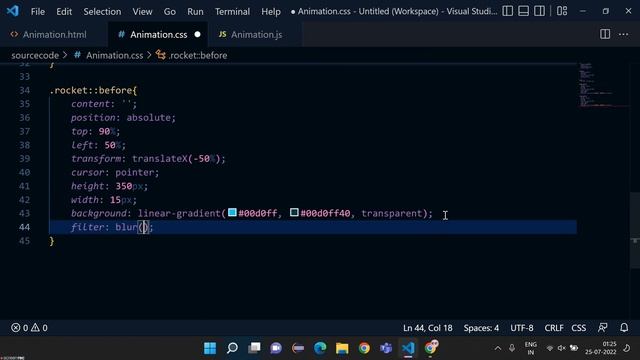Viewport: 640px width, 360px height.
Task: Change end of line sequence CRLF
Action: click(x=553, y=328)
